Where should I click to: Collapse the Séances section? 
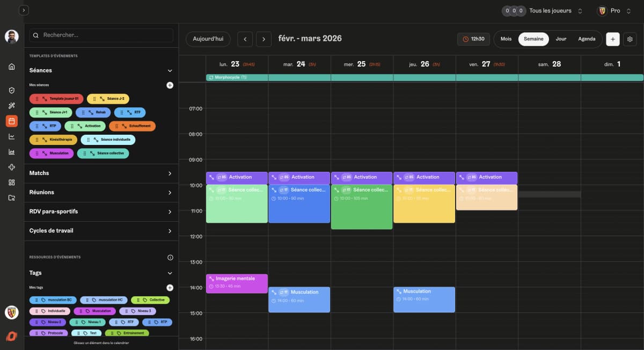(170, 70)
